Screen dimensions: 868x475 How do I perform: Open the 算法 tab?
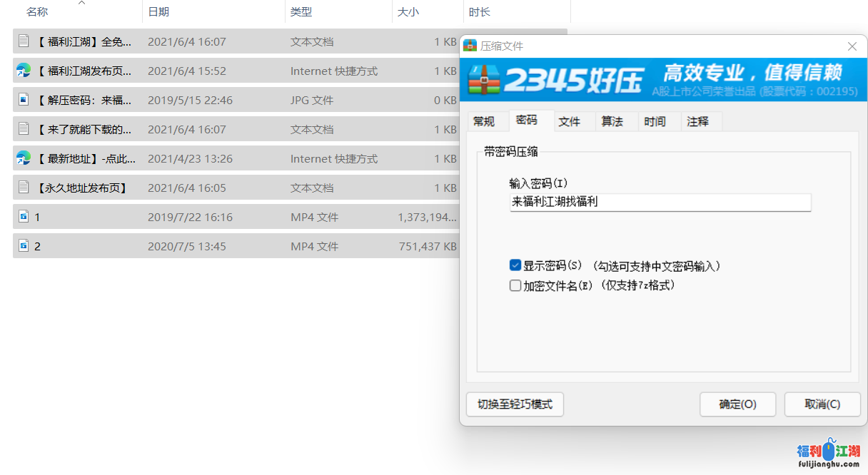(612, 121)
